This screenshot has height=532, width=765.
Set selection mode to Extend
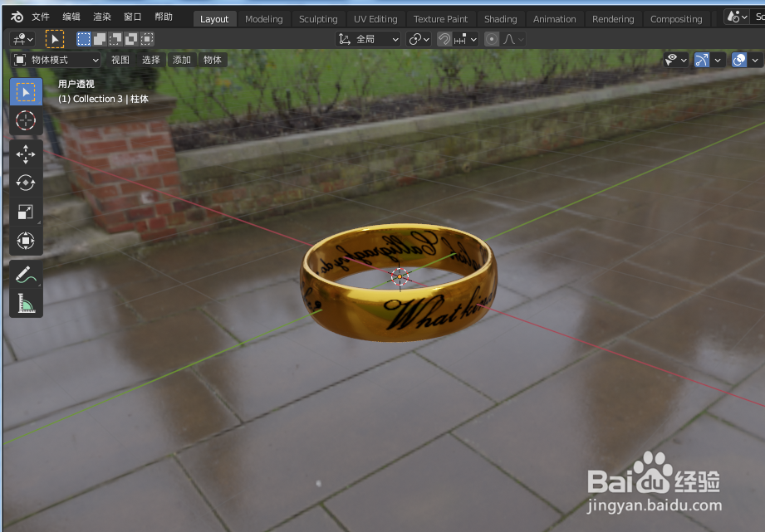[x=100, y=39]
